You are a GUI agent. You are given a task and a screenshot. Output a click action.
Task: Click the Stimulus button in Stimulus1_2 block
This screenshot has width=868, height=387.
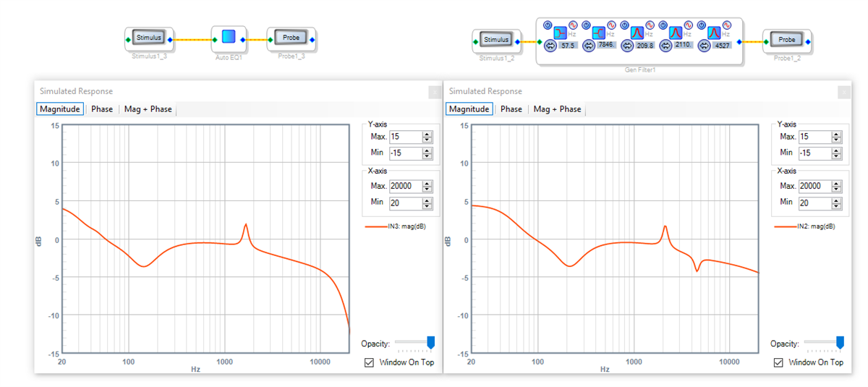pyautogui.click(x=496, y=40)
